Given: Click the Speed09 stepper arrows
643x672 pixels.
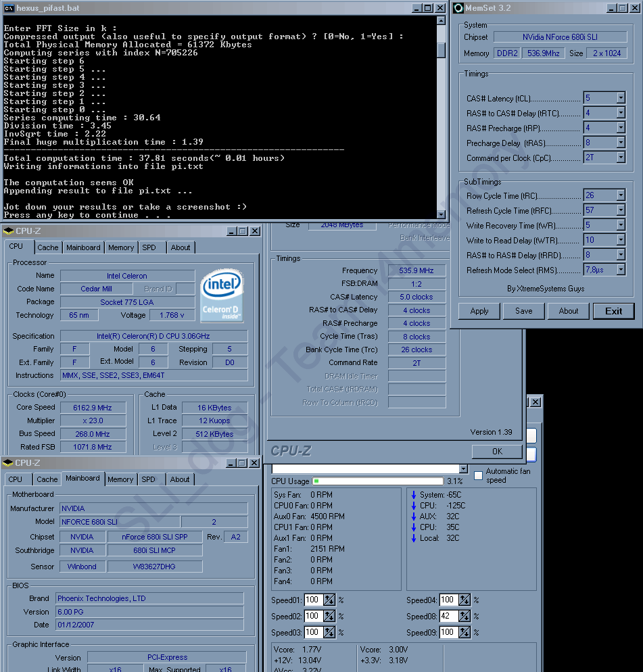Looking at the screenshot, I should (465, 632).
